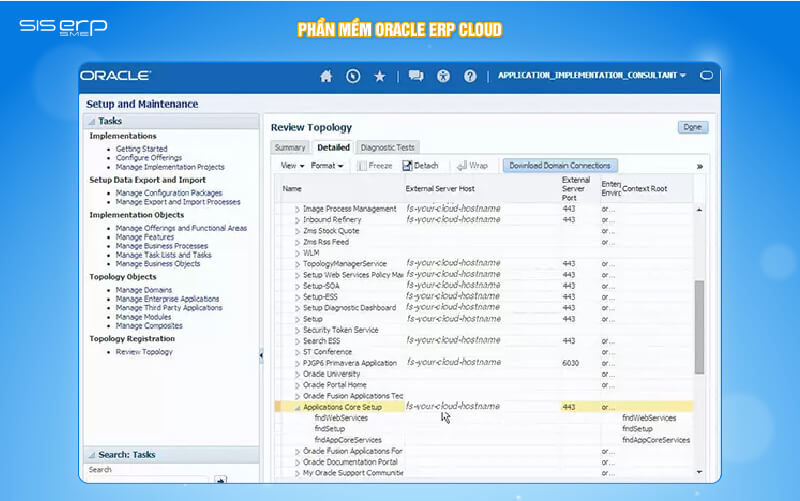This screenshot has height=501, width=800.
Task: Open Manage Task Lists and Tasks link
Action: 163,255
